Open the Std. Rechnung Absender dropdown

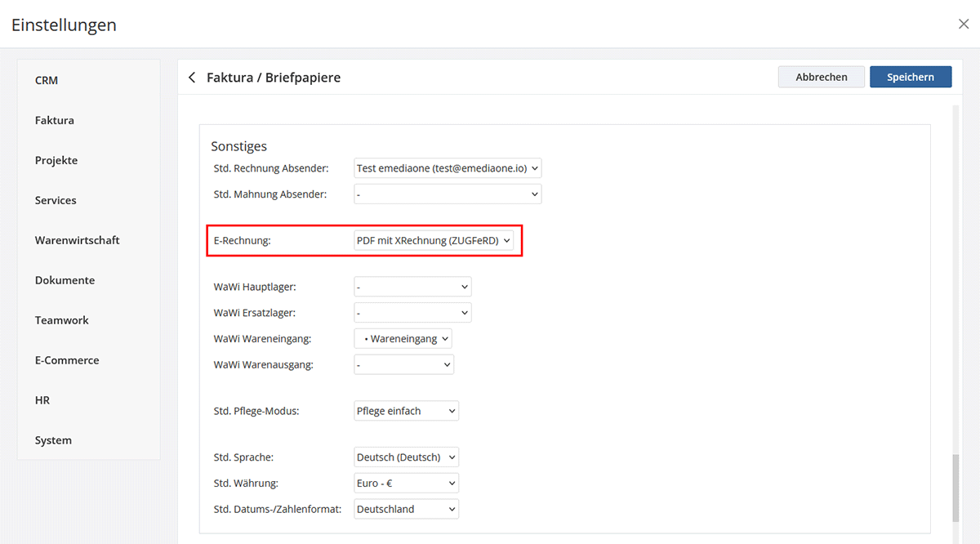[448, 168]
